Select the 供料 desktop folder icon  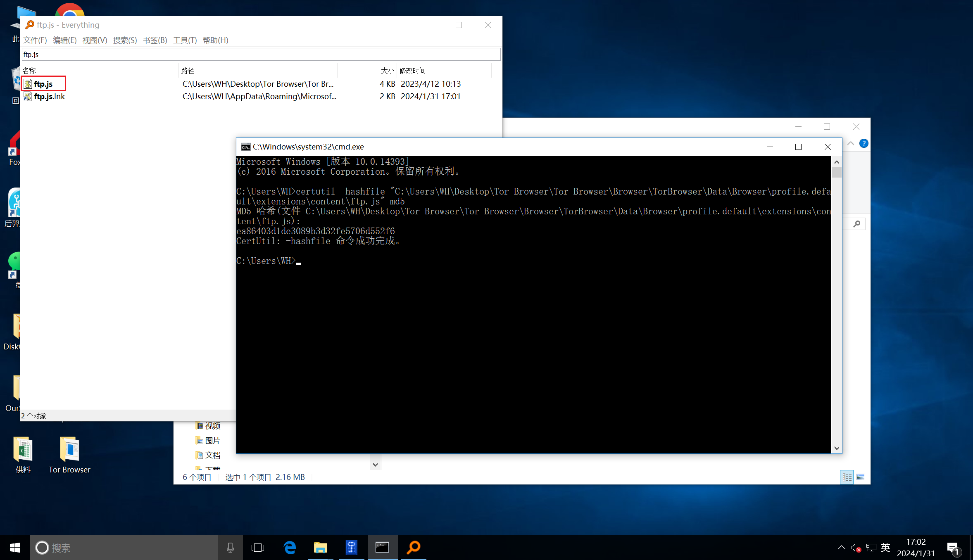23,455
